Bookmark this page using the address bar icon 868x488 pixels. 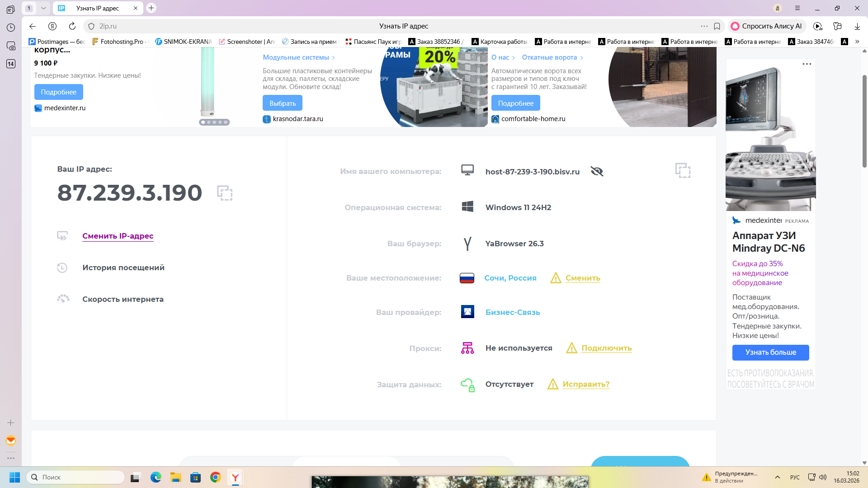(x=717, y=26)
